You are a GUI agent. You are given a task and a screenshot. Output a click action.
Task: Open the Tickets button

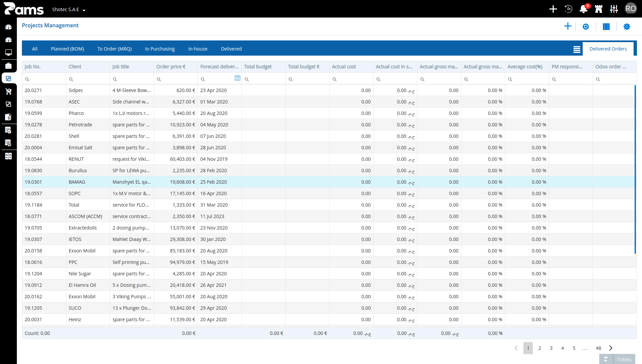[x=624, y=360]
